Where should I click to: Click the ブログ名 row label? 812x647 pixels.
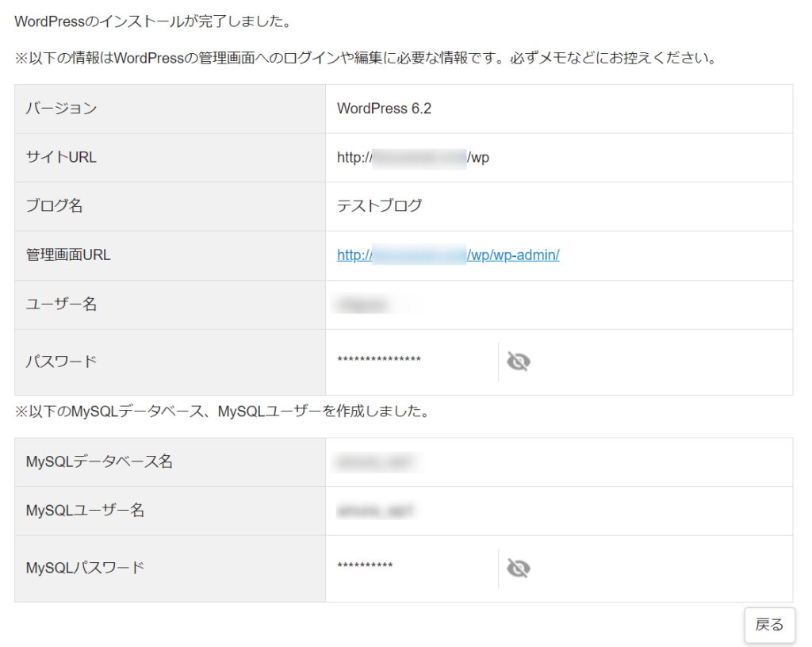click(55, 206)
